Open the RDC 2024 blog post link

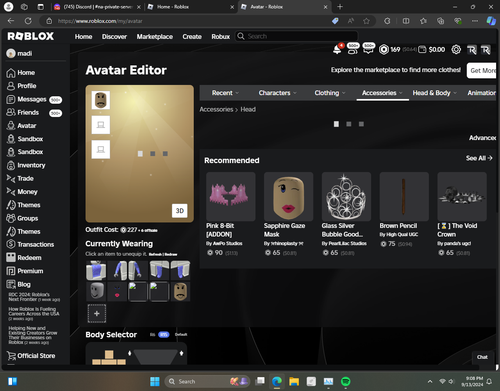34,297
